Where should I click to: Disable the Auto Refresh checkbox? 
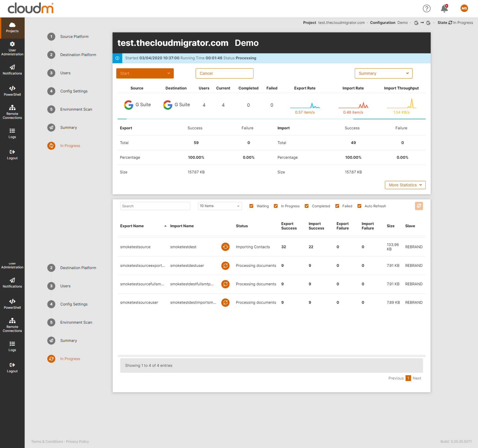pos(359,206)
